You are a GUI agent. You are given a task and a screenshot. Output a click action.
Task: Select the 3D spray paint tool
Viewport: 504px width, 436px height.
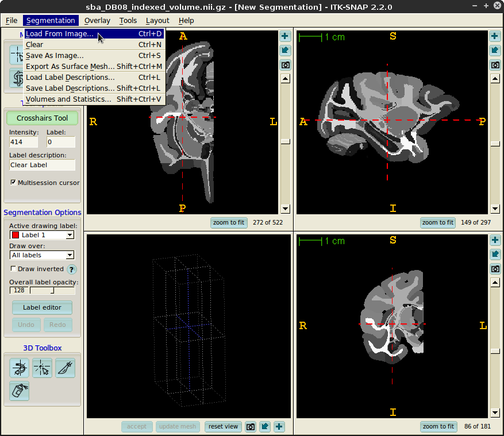pyautogui.click(x=19, y=391)
